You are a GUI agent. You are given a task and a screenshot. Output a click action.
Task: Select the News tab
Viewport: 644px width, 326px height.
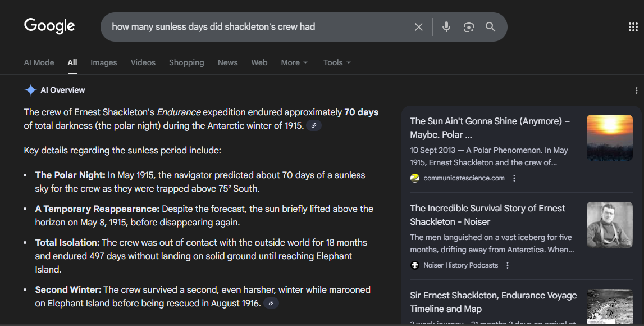227,62
